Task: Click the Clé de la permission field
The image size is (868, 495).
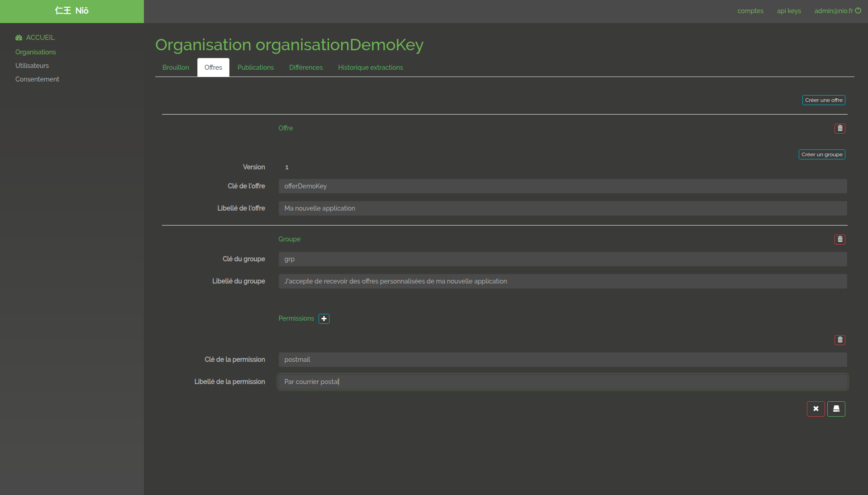Action: (562, 360)
